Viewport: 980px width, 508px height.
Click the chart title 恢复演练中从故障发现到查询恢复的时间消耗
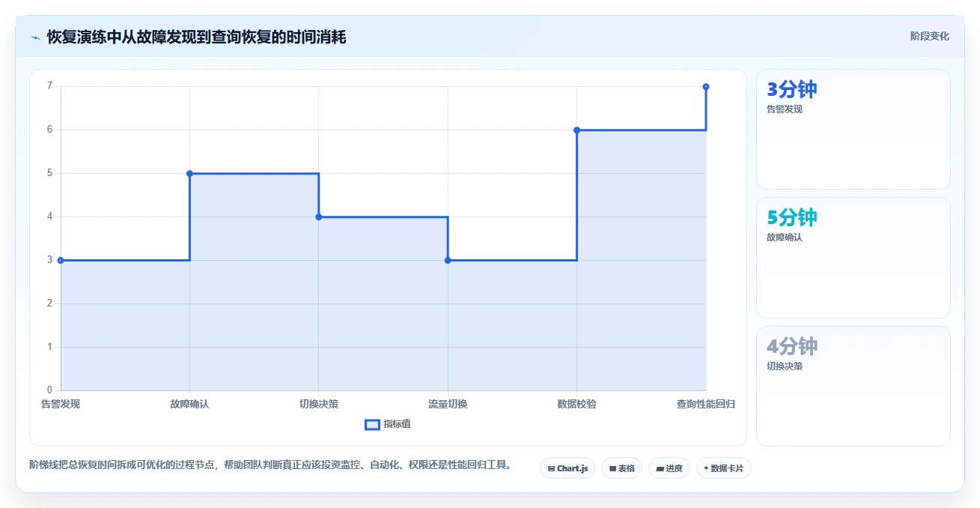[197, 37]
